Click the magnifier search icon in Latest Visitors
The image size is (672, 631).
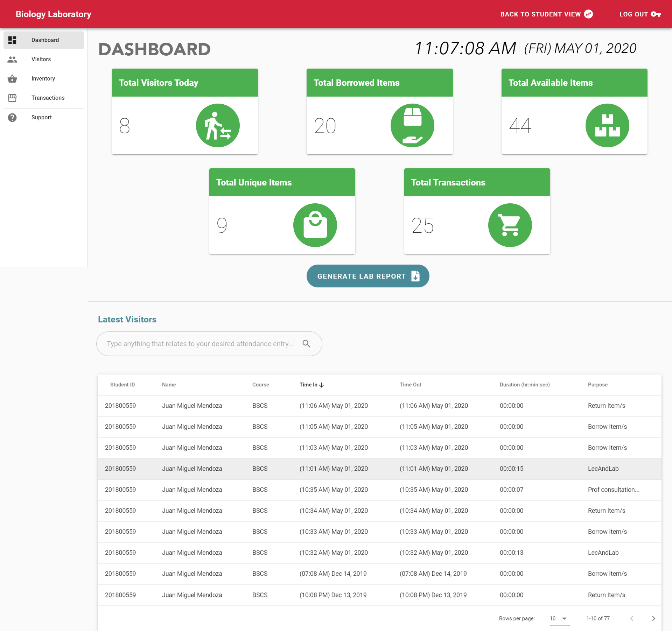306,344
